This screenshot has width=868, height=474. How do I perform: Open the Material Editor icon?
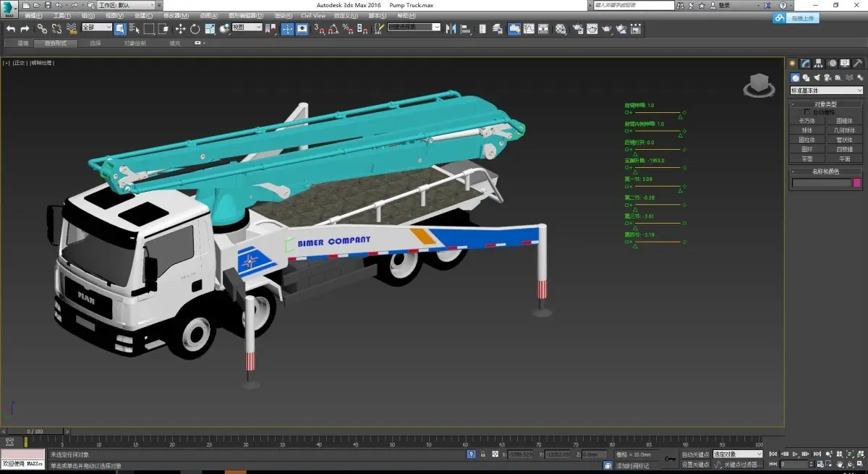tap(561, 29)
